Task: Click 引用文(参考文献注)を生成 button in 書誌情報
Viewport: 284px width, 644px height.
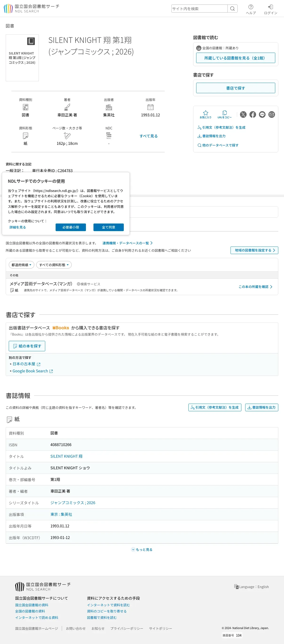Action: coord(215,407)
